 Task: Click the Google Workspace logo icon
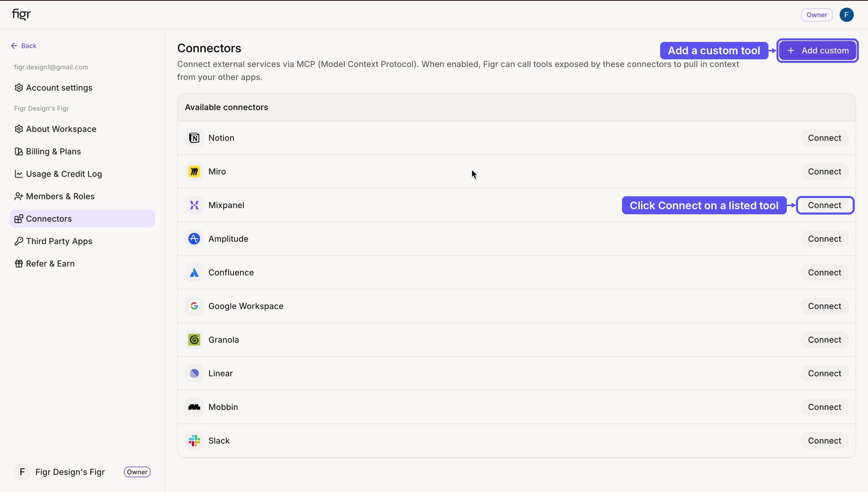pyautogui.click(x=194, y=306)
